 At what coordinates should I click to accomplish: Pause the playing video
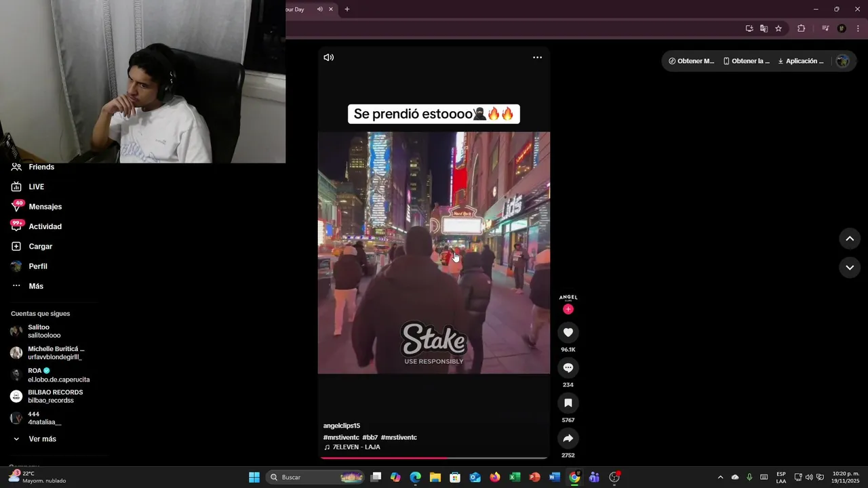[x=434, y=252]
